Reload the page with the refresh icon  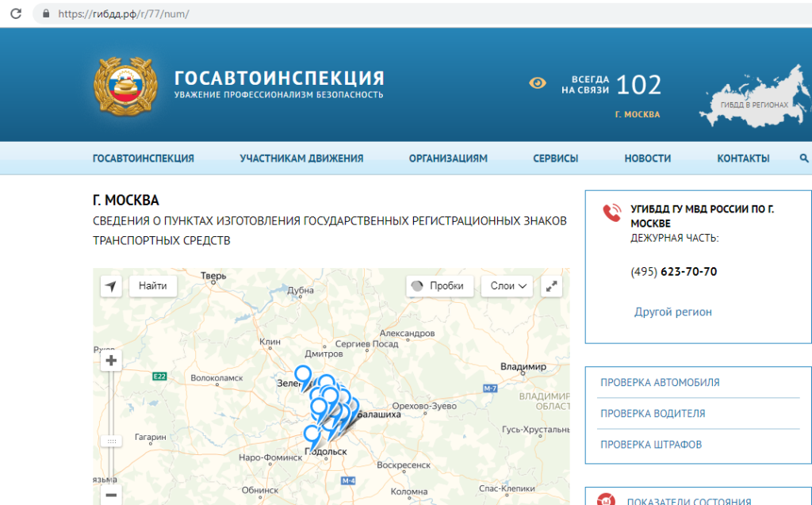16,13
